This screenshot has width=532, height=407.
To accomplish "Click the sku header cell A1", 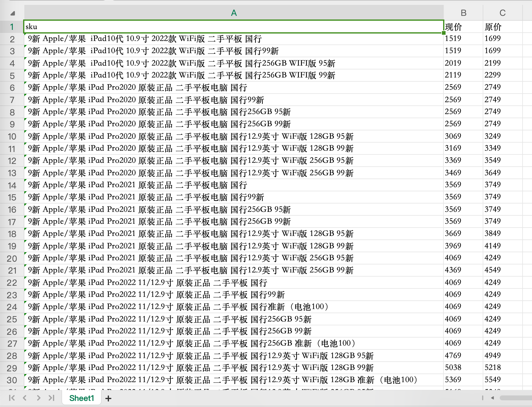I will pos(233,27).
